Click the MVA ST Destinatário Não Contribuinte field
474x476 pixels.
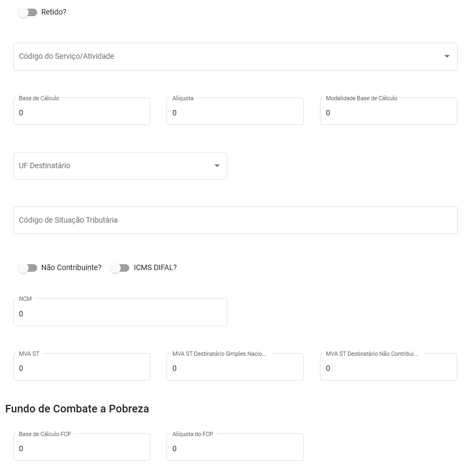(x=388, y=368)
